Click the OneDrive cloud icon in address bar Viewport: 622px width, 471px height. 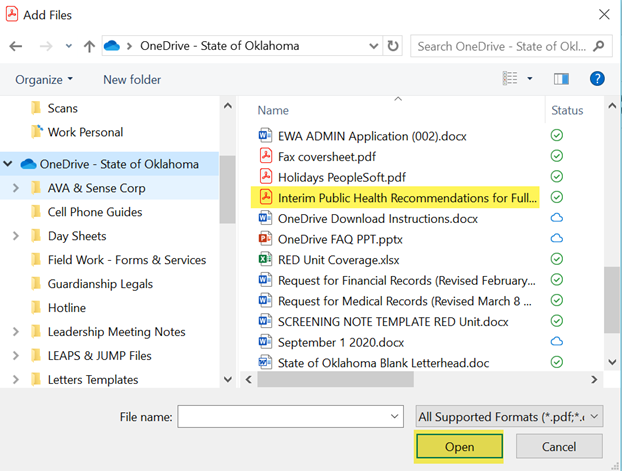[112, 46]
